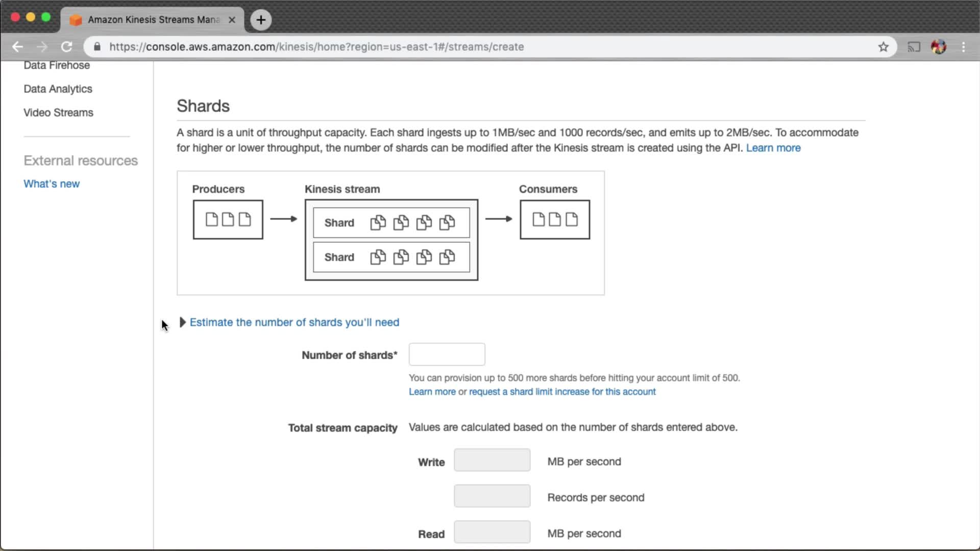
Task: Click Learn more after shard description
Action: 773,148
